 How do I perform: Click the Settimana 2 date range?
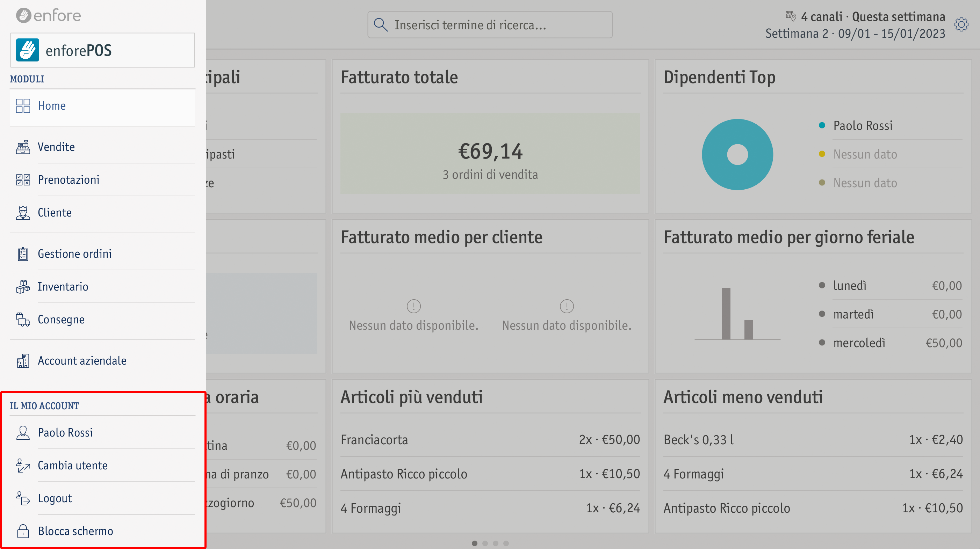click(855, 34)
